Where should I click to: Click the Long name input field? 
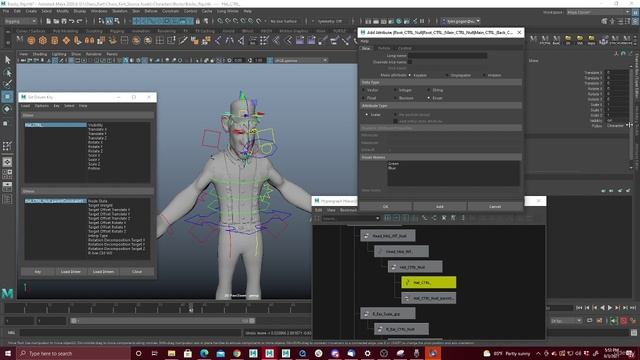(x=447, y=56)
